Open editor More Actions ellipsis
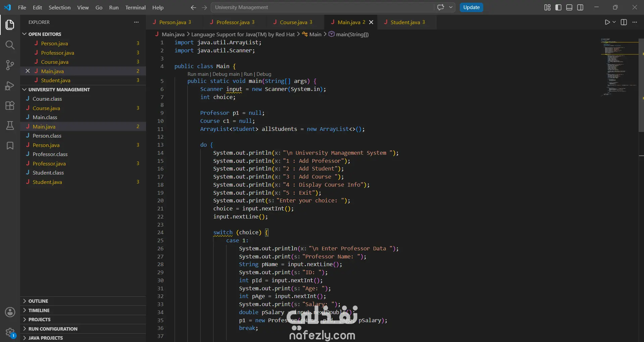This screenshot has height=342, width=644. coord(635,22)
